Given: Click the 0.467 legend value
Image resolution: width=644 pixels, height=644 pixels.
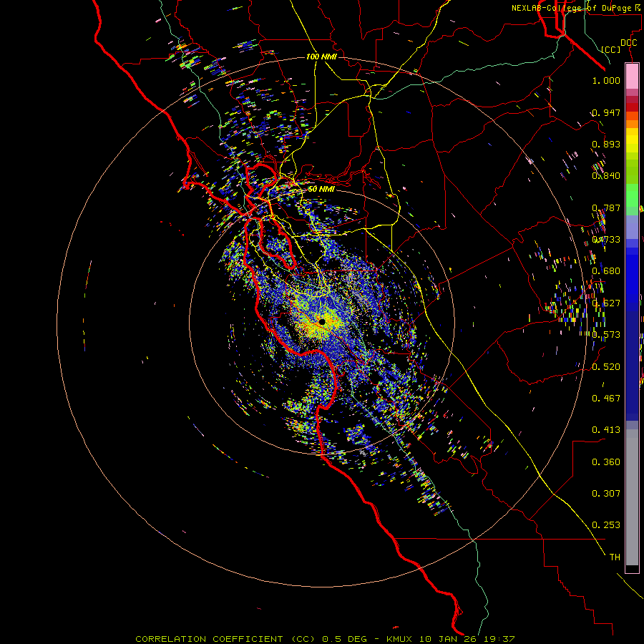Looking at the screenshot, I should click(x=606, y=398).
